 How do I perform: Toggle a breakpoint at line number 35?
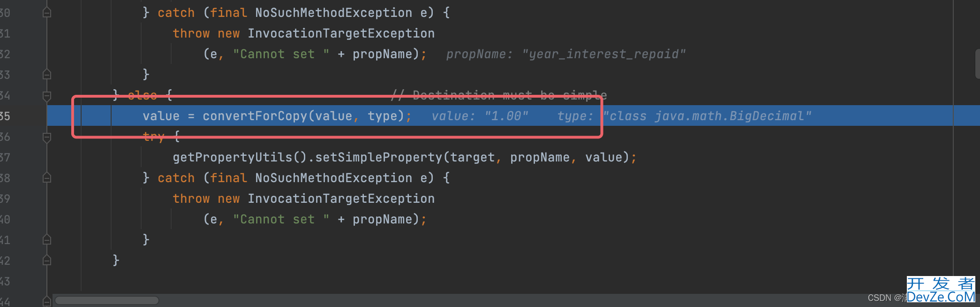click(5, 116)
